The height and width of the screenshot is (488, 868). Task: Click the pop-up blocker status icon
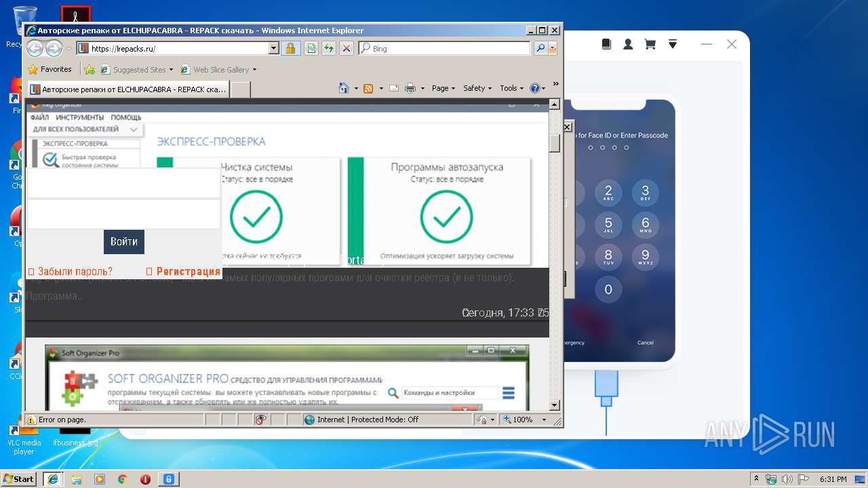pyautogui.click(x=261, y=420)
